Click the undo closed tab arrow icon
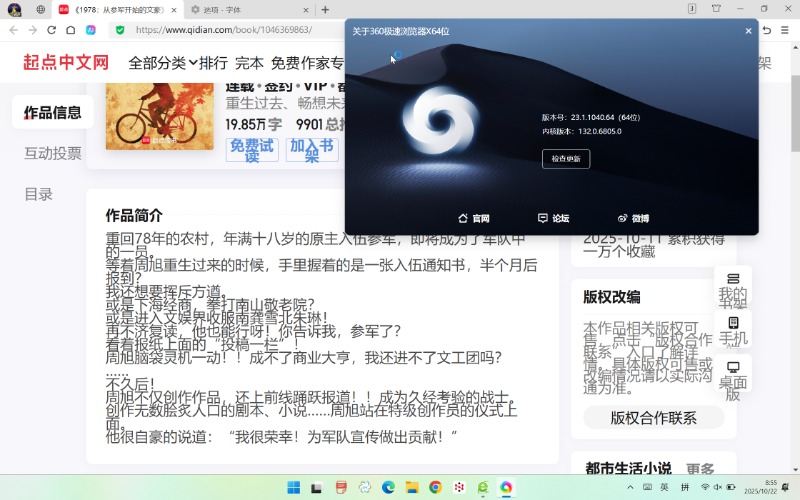This screenshot has width=800, height=500. tap(767, 30)
